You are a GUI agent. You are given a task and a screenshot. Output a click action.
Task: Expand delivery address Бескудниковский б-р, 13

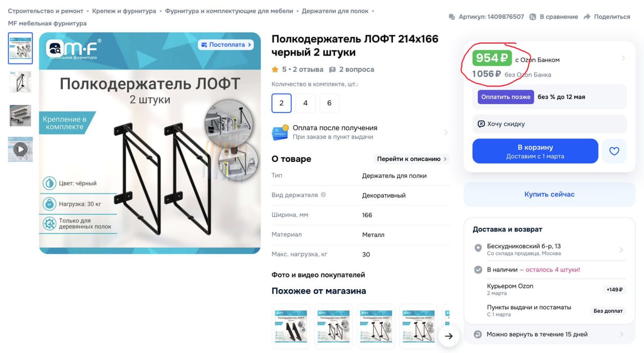(x=550, y=249)
